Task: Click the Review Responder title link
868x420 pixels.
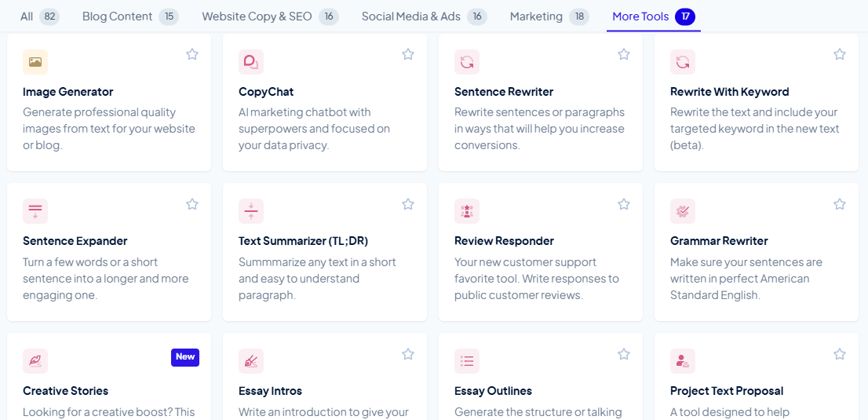Action: 504,241
